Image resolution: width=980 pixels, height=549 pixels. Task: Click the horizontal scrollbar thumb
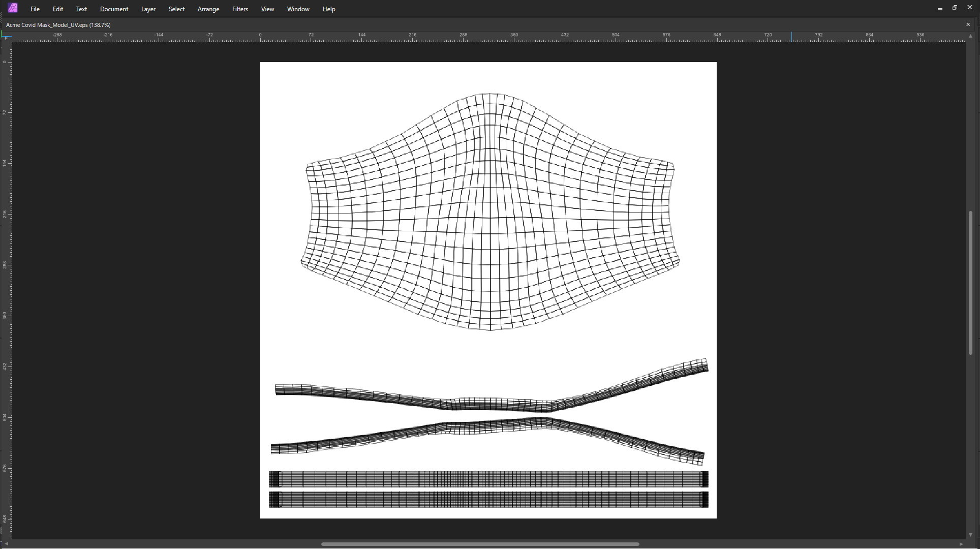point(480,544)
